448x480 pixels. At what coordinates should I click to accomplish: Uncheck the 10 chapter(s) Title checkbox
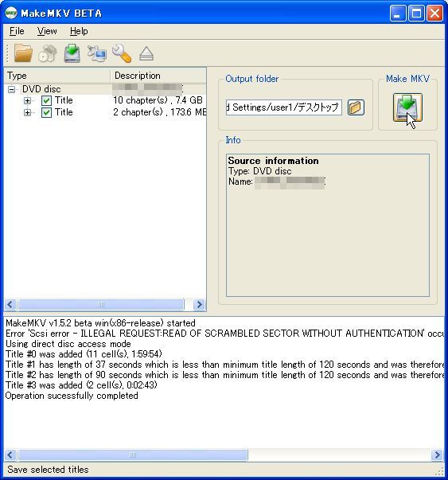pos(46,100)
